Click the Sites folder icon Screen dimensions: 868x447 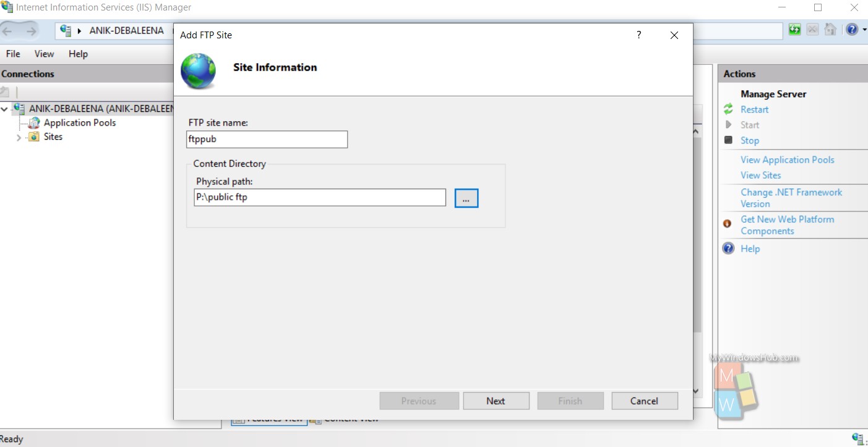tap(33, 137)
